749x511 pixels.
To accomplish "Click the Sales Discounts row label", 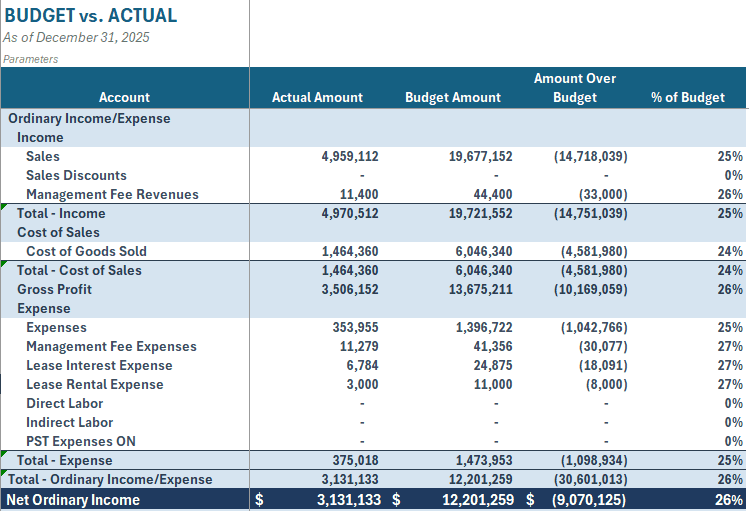I will (76, 175).
